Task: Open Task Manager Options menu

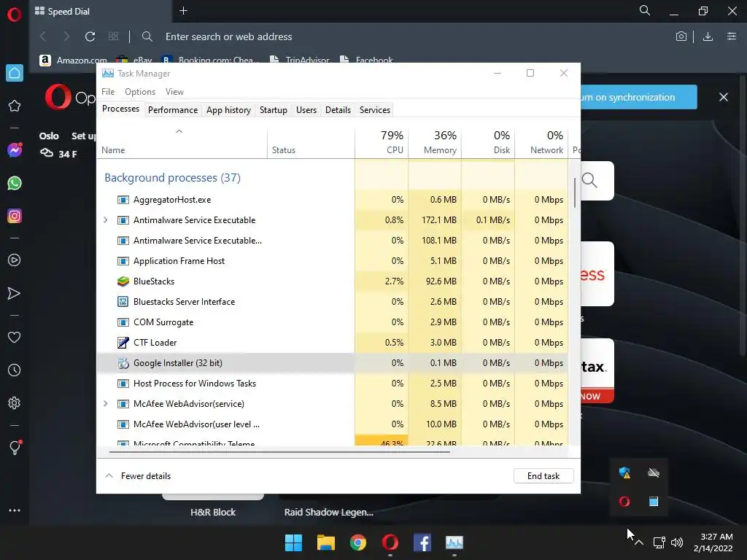Action: (140, 91)
